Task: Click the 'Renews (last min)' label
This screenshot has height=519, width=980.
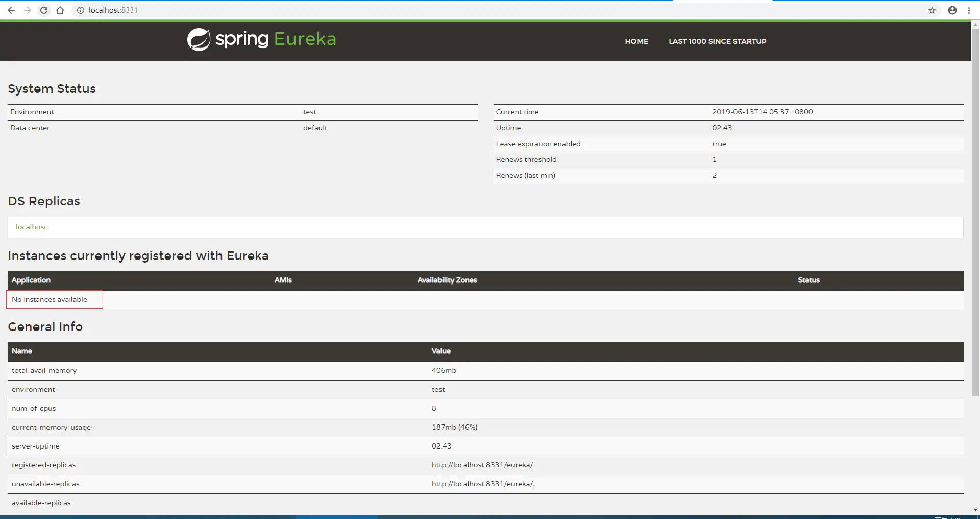Action: (x=526, y=176)
